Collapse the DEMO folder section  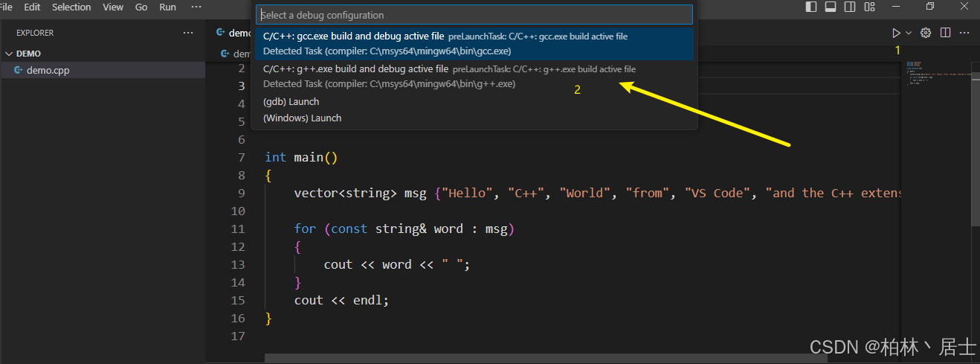click(x=103, y=54)
